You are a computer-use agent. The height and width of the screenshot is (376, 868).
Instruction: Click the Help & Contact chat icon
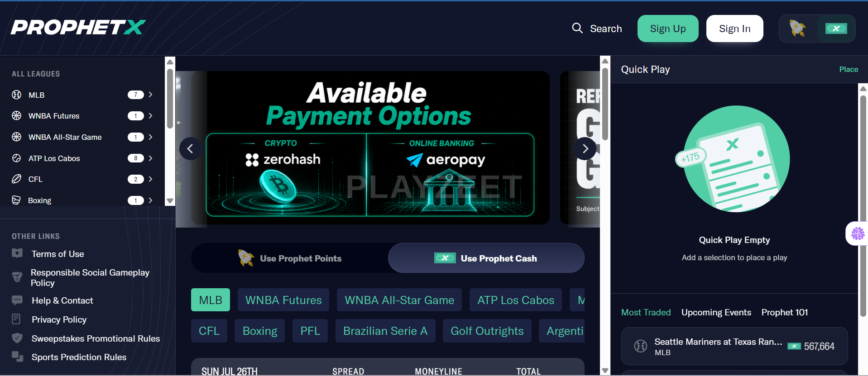pos(17,300)
